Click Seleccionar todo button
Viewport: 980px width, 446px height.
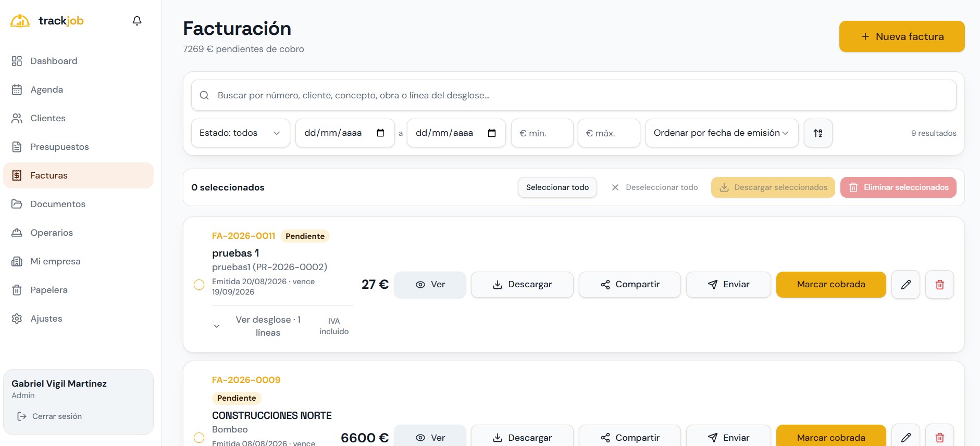click(x=557, y=187)
